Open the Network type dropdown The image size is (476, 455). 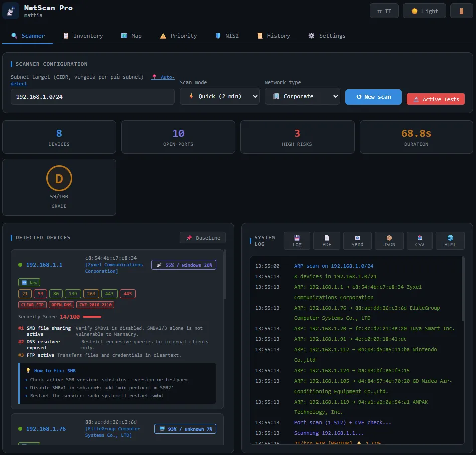click(x=302, y=96)
